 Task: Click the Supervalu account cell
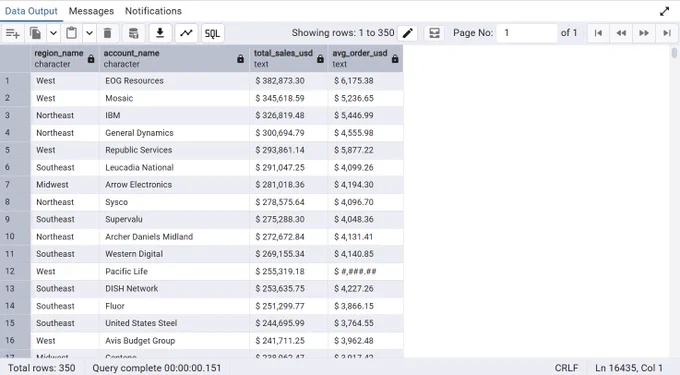pos(175,220)
